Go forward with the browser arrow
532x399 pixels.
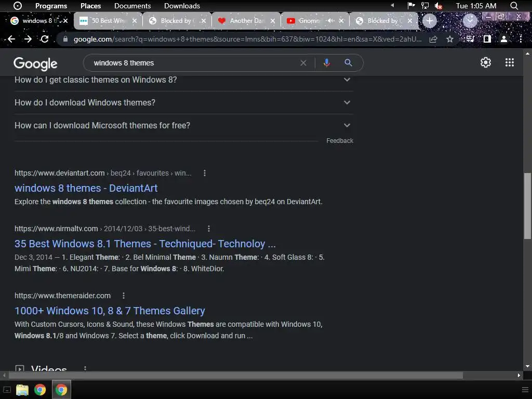point(28,39)
